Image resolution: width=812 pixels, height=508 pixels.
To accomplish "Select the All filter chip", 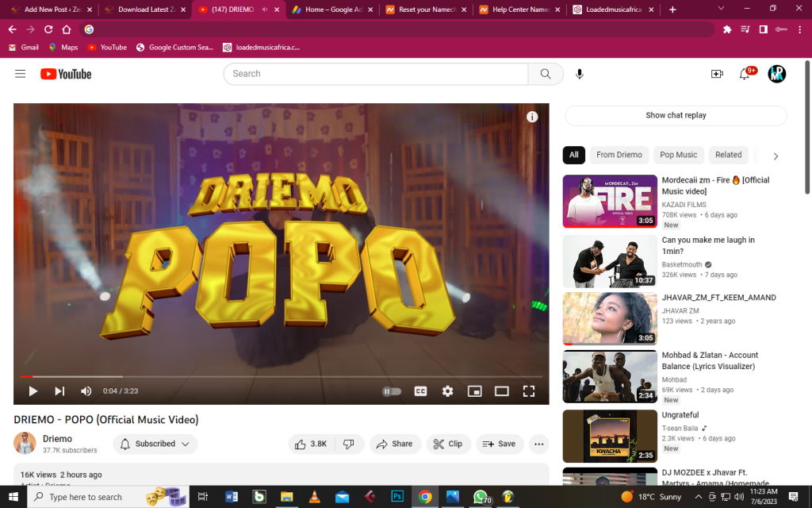I will point(574,155).
